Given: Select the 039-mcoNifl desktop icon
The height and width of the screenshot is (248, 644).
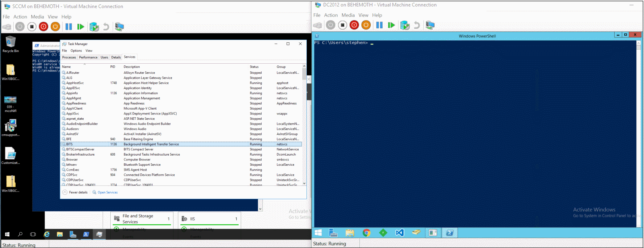Looking at the screenshot, I should (x=10, y=104).
